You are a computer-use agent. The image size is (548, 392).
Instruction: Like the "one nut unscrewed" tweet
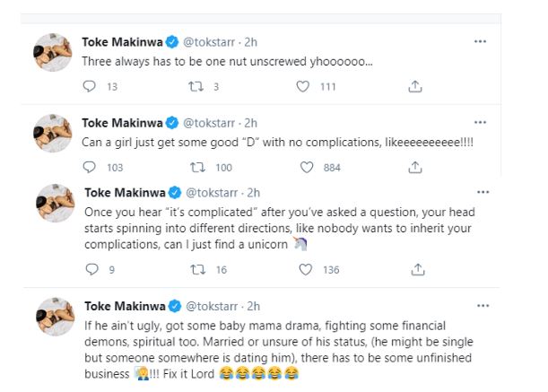pos(302,87)
